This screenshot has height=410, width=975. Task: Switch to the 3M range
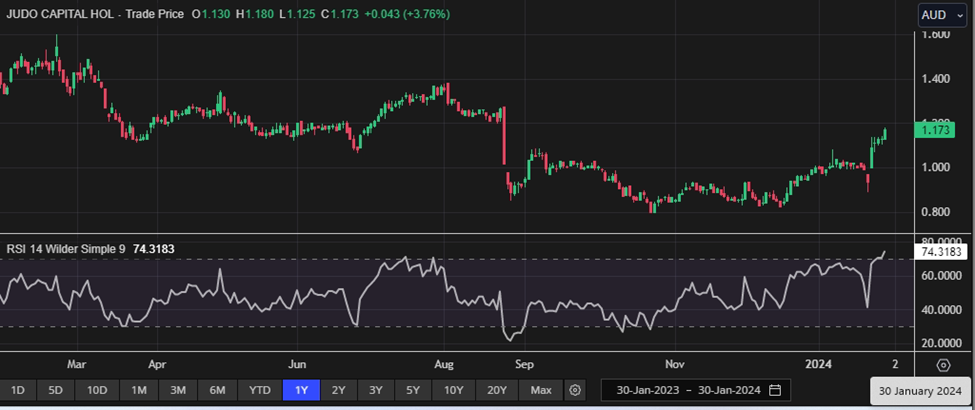tap(178, 390)
